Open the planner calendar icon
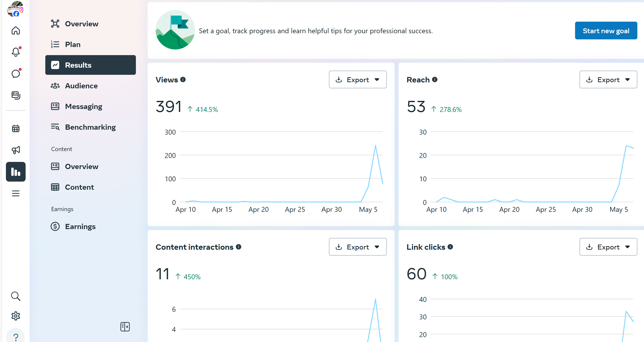Image resolution: width=644 pixels, height=342 pixels. pyautogui.click(x=16, y=128)
